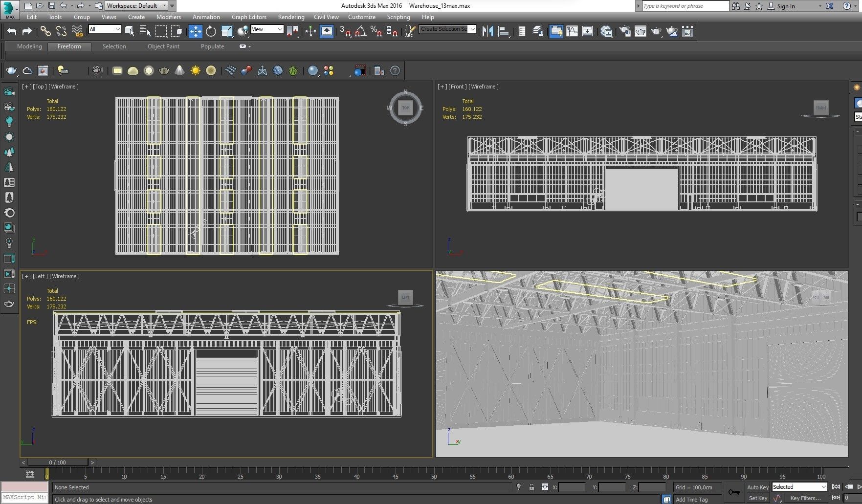The height and width of the screenshot is (504, 862).
Task: Toggle the Auto Key animation mode
Action: click(757, 487)
